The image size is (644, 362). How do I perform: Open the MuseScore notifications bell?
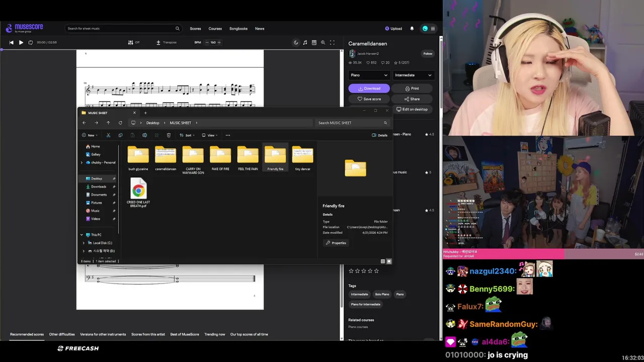[412, 29]
